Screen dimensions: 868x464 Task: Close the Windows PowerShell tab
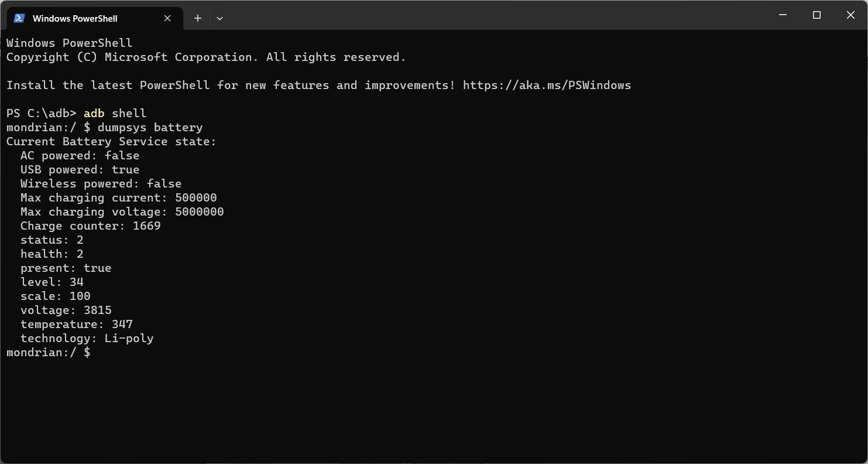(x=167, y=18)
